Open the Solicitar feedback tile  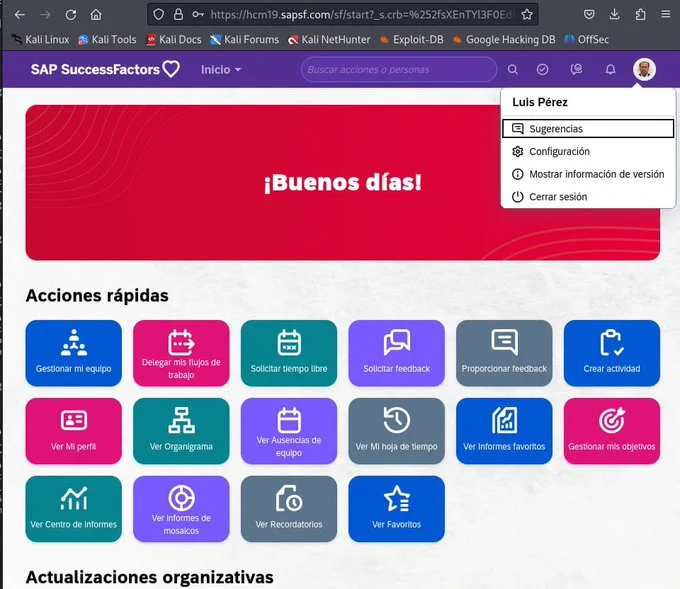click(x=396, y=353)
